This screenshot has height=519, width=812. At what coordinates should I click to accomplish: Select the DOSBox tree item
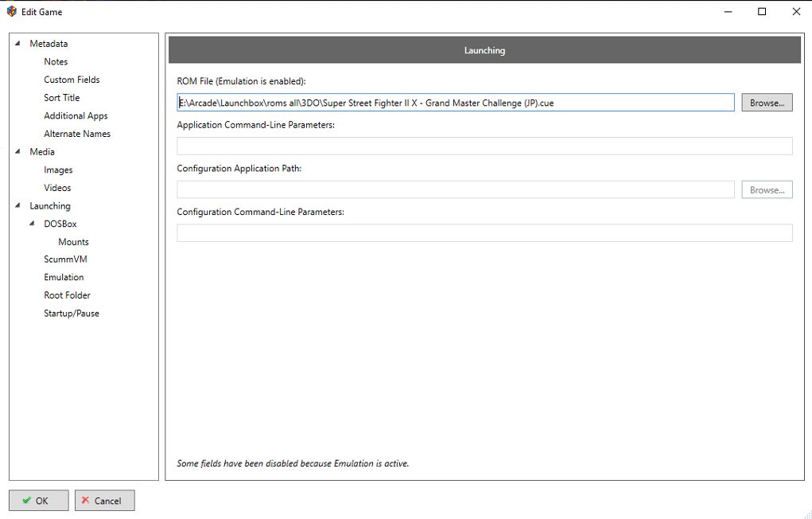60,224
